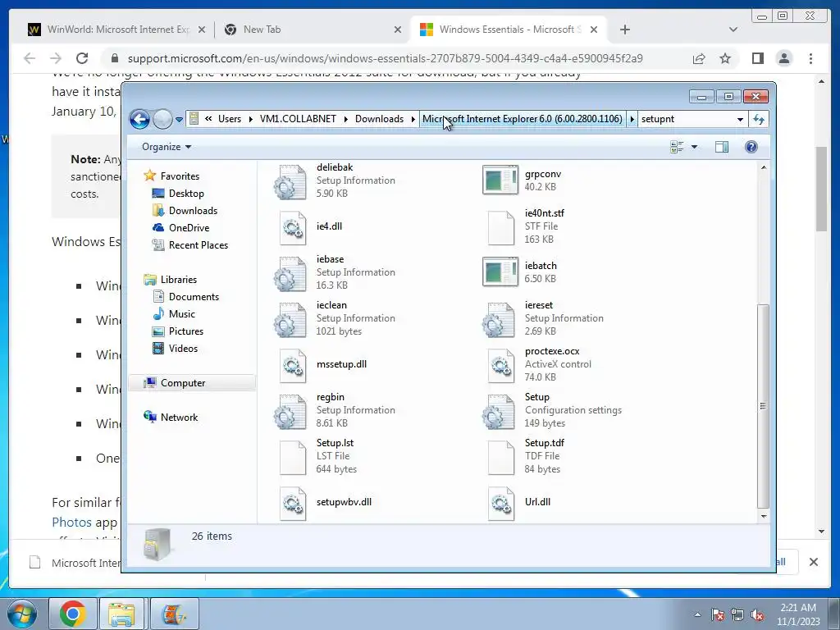Click the volume icon in system tray
The height and width of the screenshot is (630, 840).
(757, 615)
